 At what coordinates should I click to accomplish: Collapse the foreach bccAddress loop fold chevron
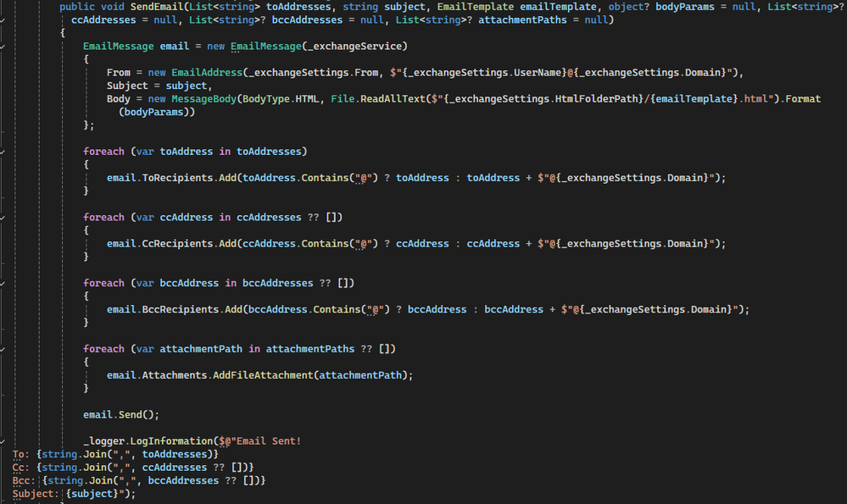click(3, 283)
